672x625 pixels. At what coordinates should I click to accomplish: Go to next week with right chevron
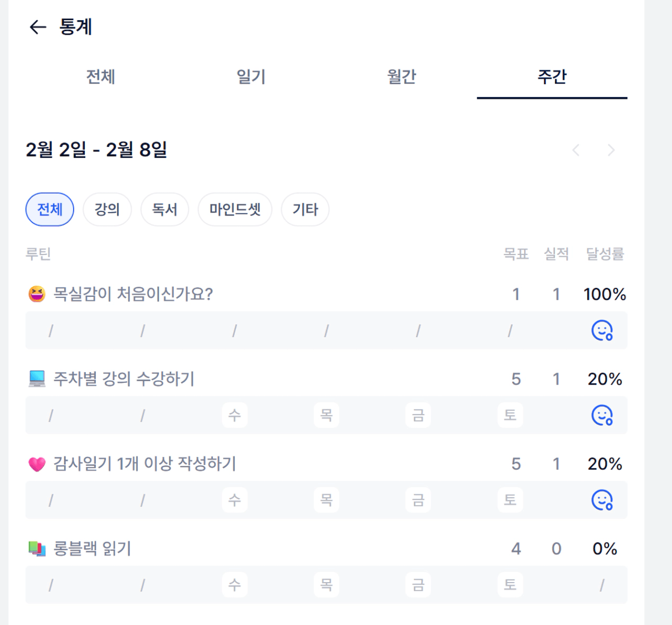611,150
